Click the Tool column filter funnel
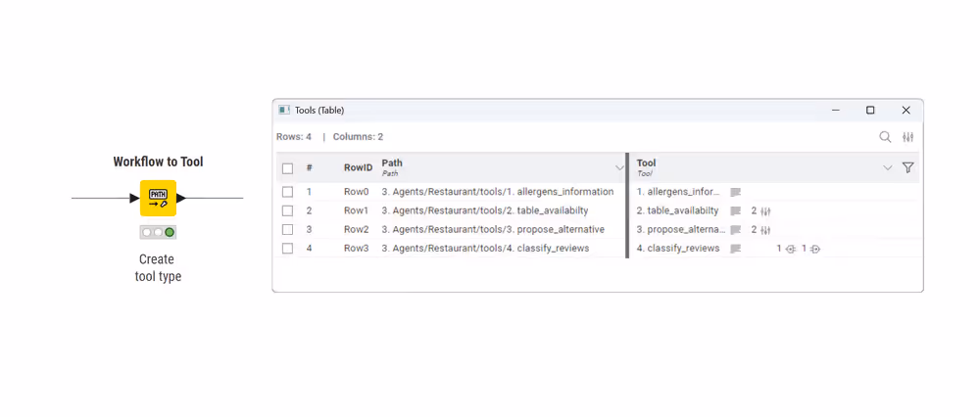980x417 pixels. point(908,167)
